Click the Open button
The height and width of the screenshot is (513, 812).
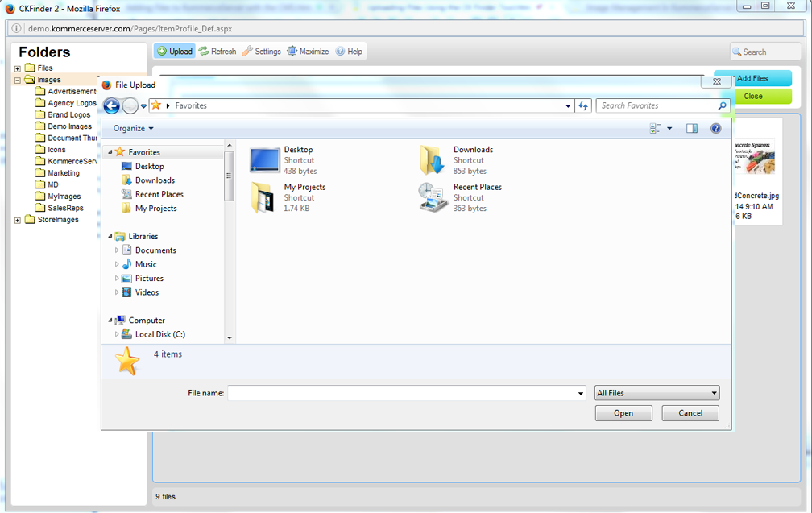[x=623, y=413]
